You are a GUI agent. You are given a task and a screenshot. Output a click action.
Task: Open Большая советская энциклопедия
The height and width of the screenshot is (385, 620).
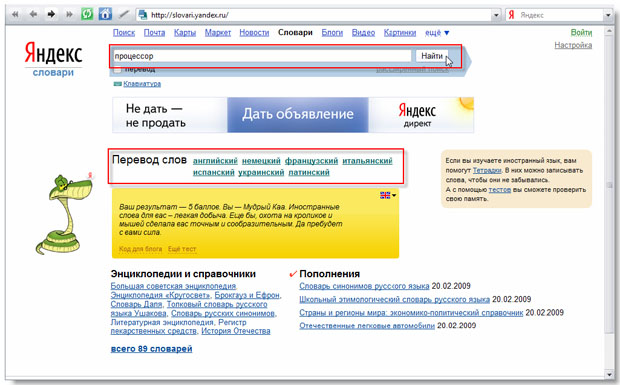173,286
